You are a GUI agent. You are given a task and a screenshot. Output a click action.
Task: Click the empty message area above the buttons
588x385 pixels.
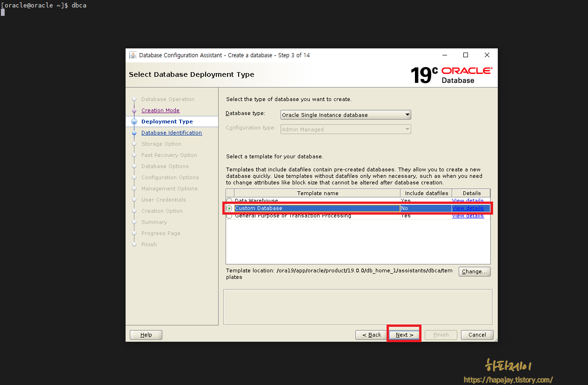click(358, 307)
